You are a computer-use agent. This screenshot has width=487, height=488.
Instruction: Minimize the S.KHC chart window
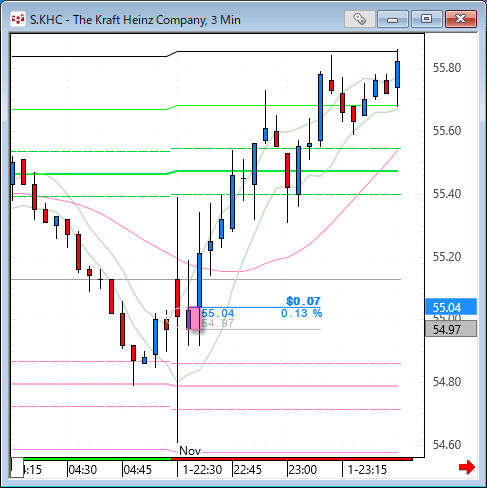click(393, 19)
